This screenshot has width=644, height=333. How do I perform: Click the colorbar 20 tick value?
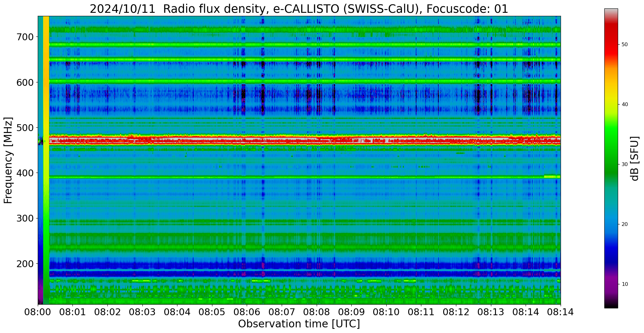(625, 224)
